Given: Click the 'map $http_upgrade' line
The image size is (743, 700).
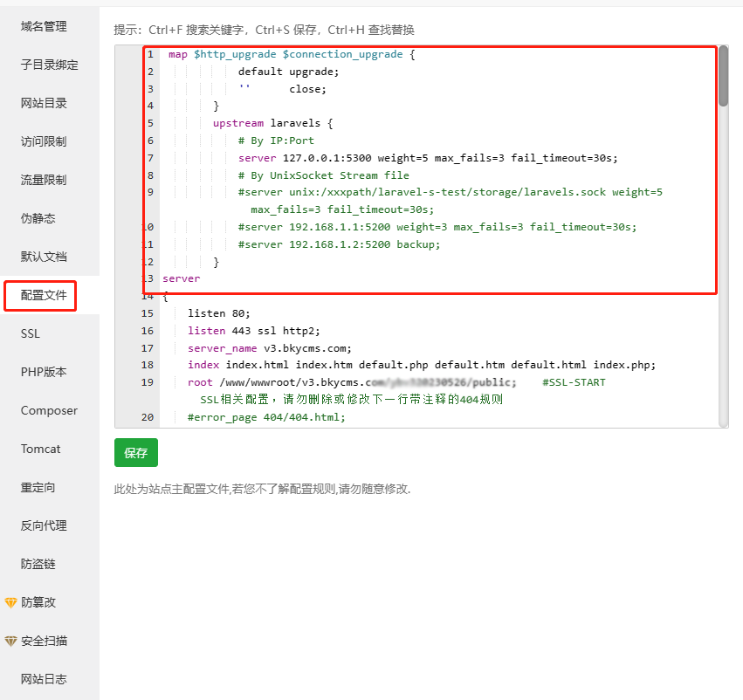Looking at the screenshot, I should click(292, 54).
